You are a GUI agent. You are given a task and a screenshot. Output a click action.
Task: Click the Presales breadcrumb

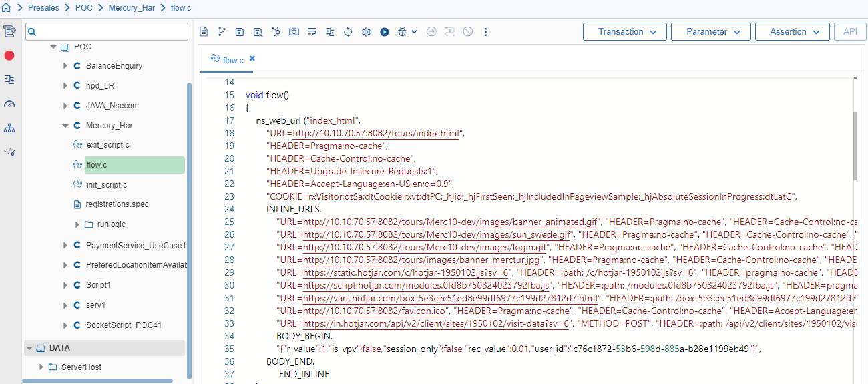(x=43, y=8)
